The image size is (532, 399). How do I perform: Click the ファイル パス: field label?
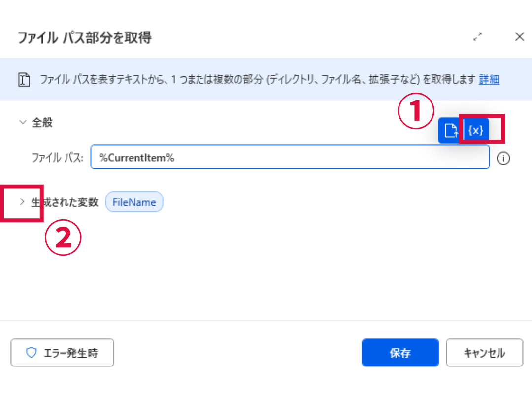click(57, 158)
